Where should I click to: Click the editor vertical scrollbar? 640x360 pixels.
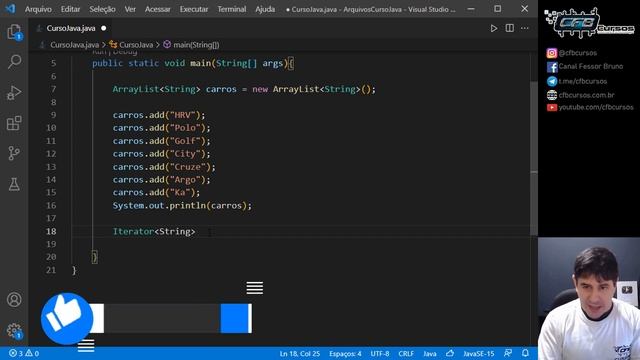pos(534,158)
